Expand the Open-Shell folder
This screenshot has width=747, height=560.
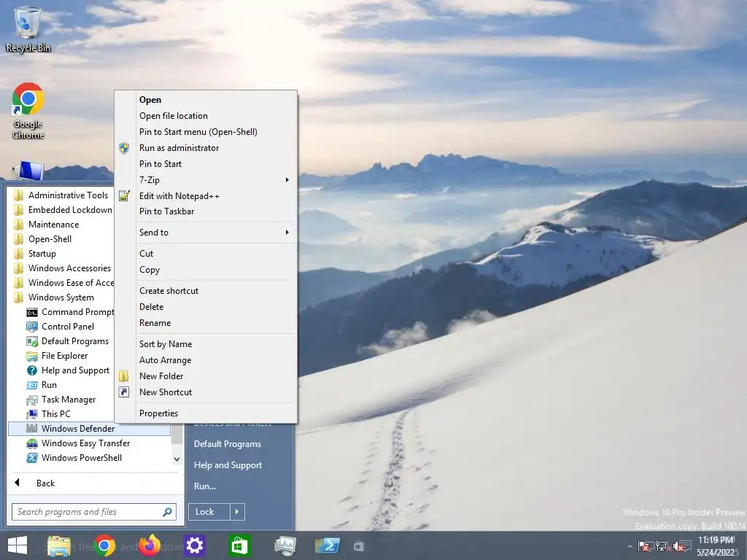(61, 239)
